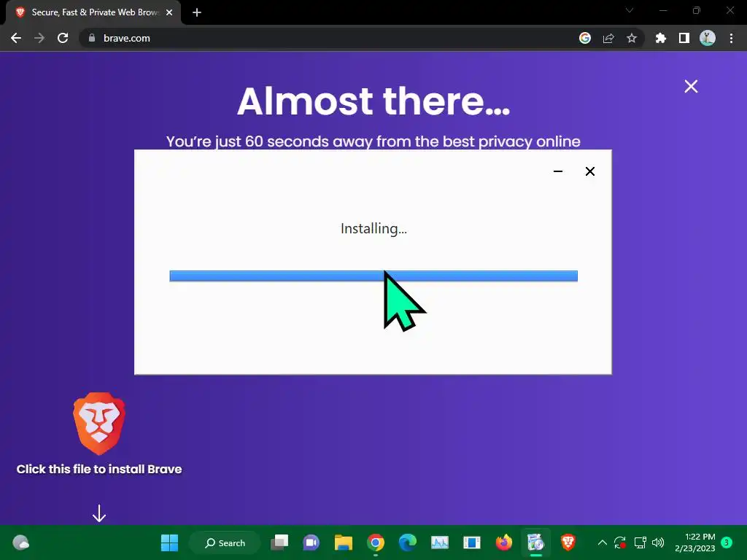Open File Explorer from the taskbar

coord(343,542)
